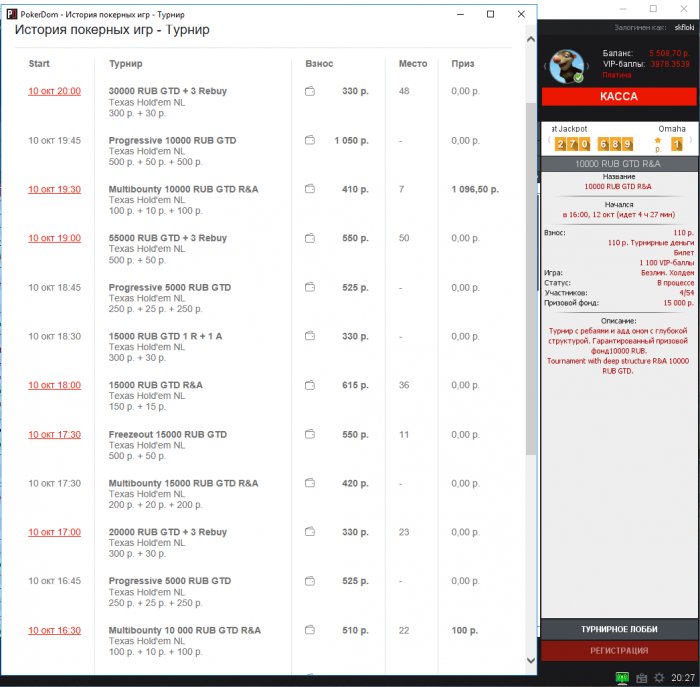This screenshot has width=700, height=687.
Task: Click the jackpot banner's right arrow
Action: point(691,140)
